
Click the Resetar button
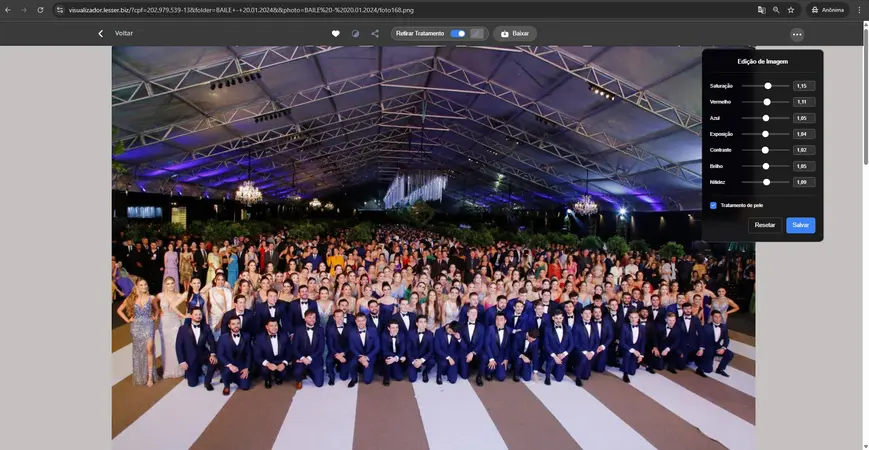point(765,225)
